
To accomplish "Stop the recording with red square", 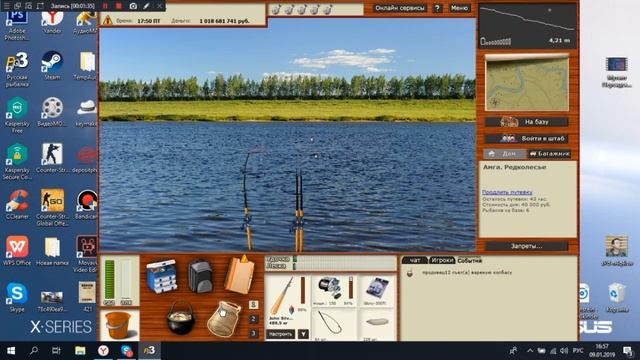I will tap(119, 6).
